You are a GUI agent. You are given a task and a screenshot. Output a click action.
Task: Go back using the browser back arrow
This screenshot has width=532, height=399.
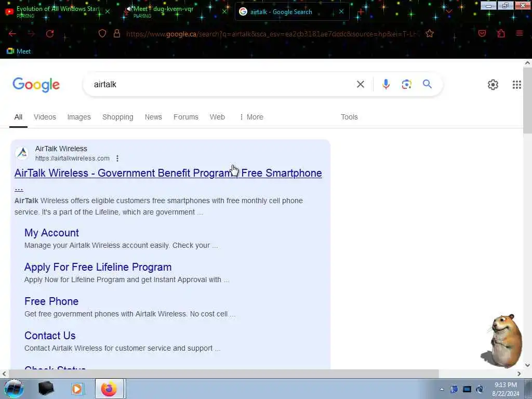pos(12,34)
